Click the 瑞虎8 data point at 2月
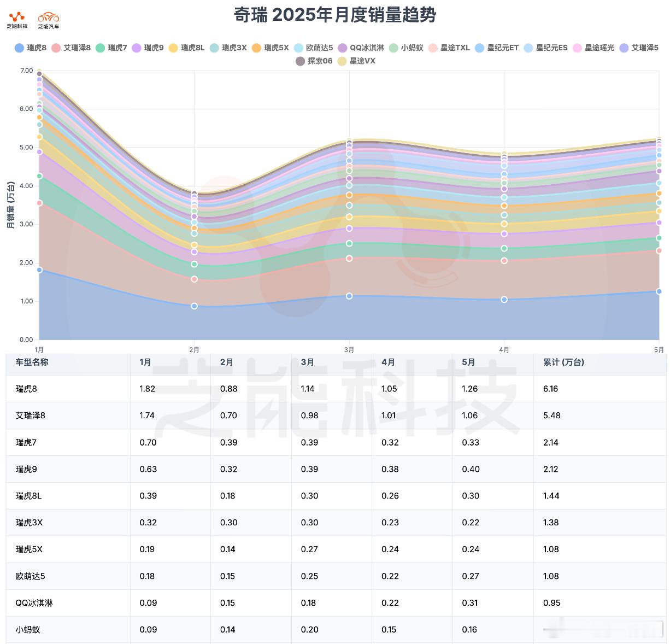Viewport: 670px width, 644px height. (194, 306)
